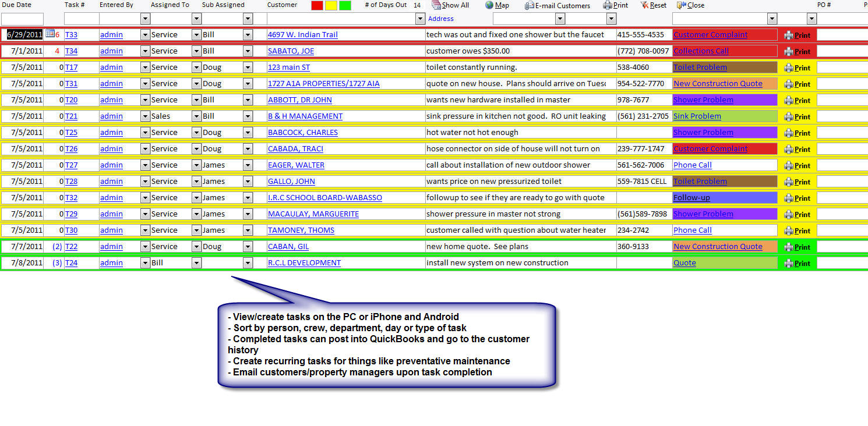Open Entered By dropdown for task T24
Viewport: 868px width, 426px height.
point(145,263)
